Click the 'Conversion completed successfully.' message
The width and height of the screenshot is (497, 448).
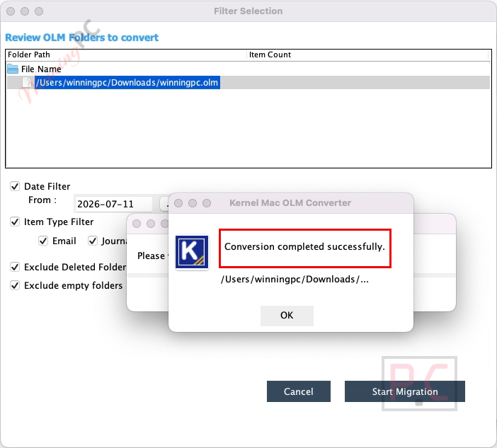(x=304, y=246)
